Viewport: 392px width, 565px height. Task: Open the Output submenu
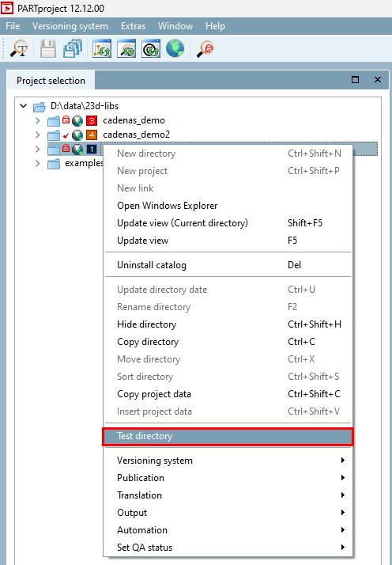coord(228,513)
